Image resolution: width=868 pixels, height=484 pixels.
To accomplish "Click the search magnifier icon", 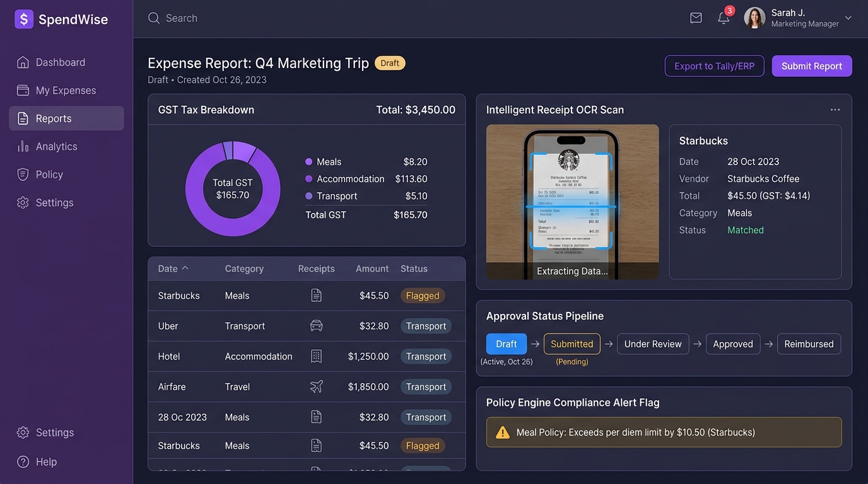I will (154, 18).
